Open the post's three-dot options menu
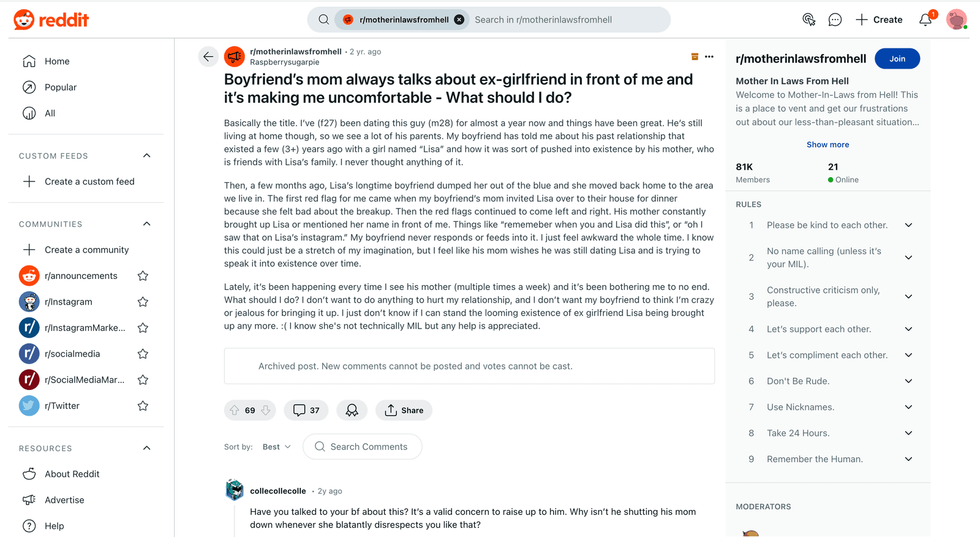This screenshot has height=537, width=980. [x=709, y=56]
